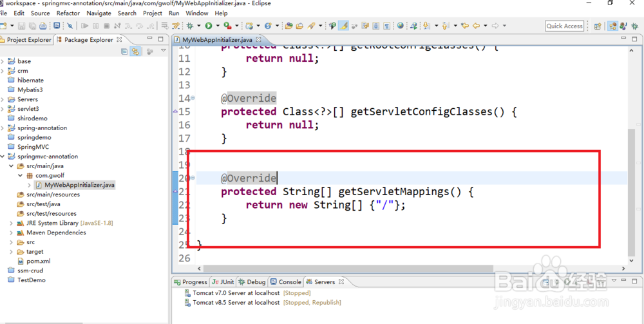644x324 pixels.
Task: Click the Debug bug icon in toolbar
Action: [190, 26]
